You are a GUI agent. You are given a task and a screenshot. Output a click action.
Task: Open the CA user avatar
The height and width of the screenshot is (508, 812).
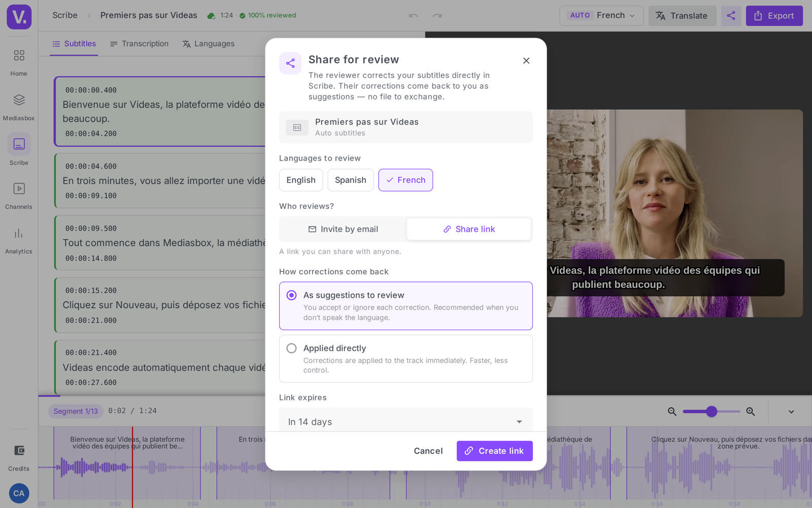point(19,493)
